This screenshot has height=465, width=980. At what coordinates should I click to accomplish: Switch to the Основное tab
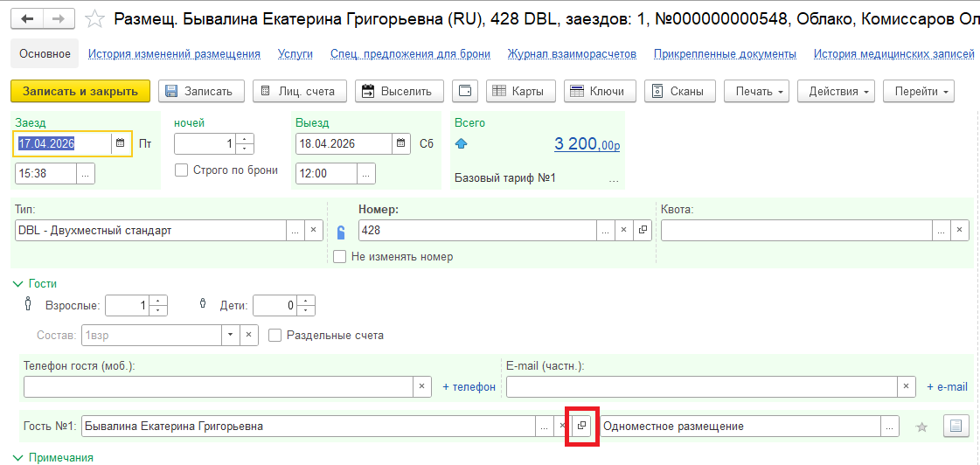pyautogui.click(x=45, y=53)
